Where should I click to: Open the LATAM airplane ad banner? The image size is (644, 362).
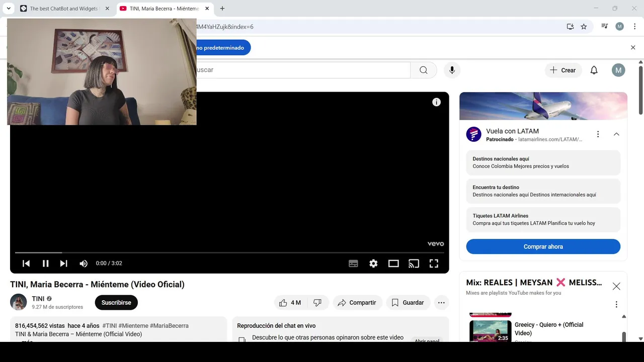543,106
